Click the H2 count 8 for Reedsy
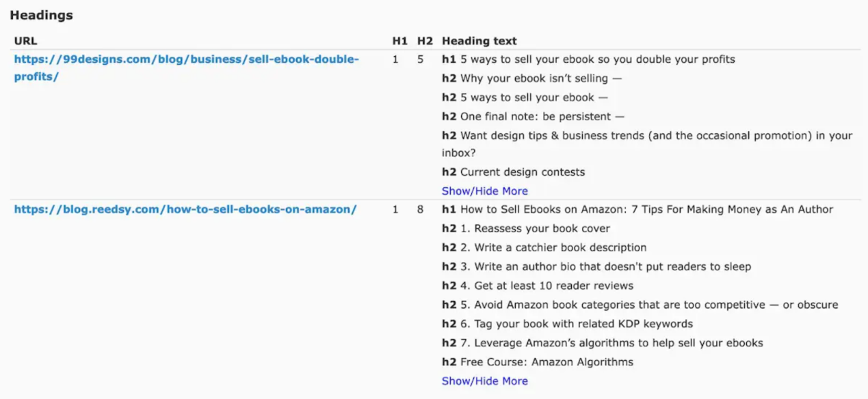 point(421,210)
